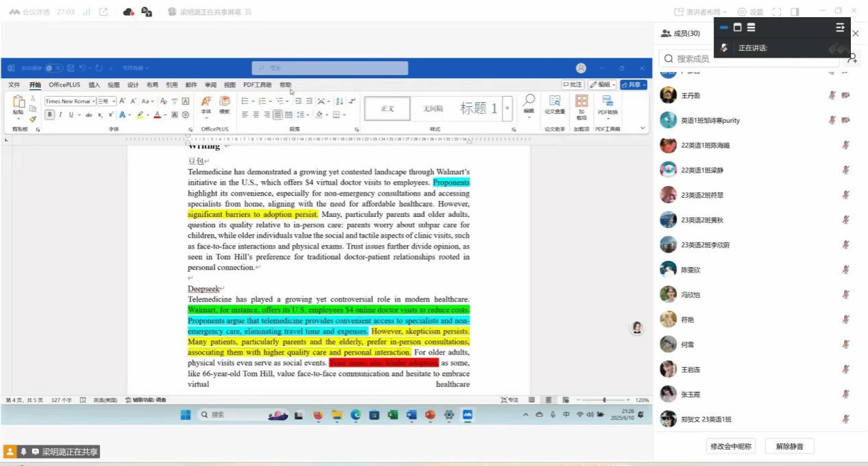This screenshot has height=466, width=868.
Task: Click the Windows Start button in shared screen
Action: [x=186, y=415]
